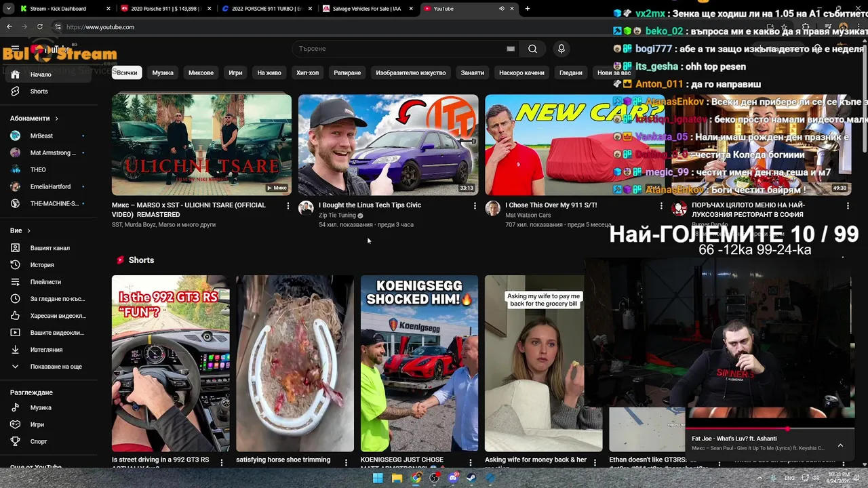The width and height of the screenshot is (868, 488).
Task: Open the browser tab search dropdown
Action: pyautogui.click(x=9, y=9)
